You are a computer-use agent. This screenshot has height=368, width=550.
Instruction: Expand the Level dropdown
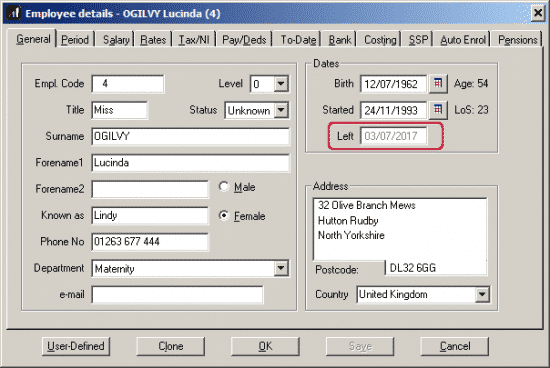281,84
